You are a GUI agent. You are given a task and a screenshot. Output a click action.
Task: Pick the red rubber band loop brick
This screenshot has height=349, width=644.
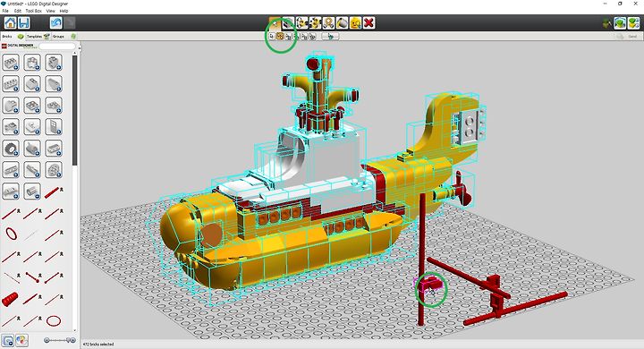12,234
